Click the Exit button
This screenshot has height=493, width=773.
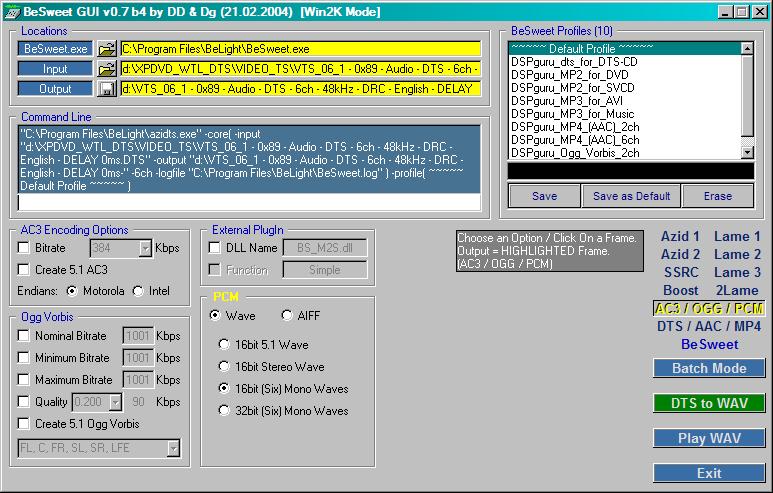click(709, 473)
